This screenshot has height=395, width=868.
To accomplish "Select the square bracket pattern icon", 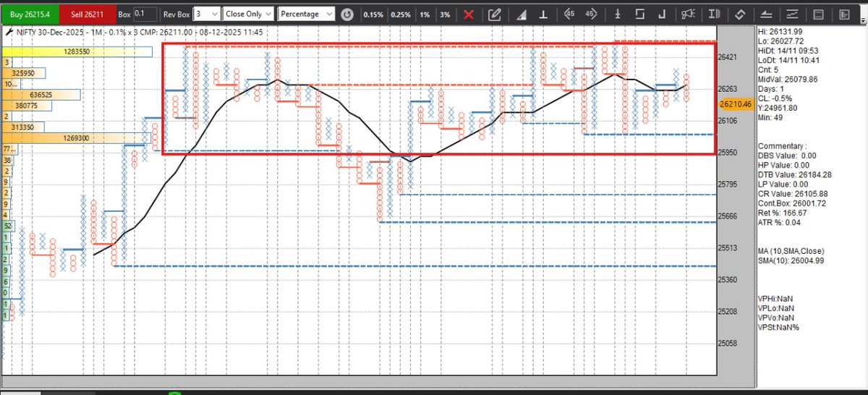I will [640, 14].
